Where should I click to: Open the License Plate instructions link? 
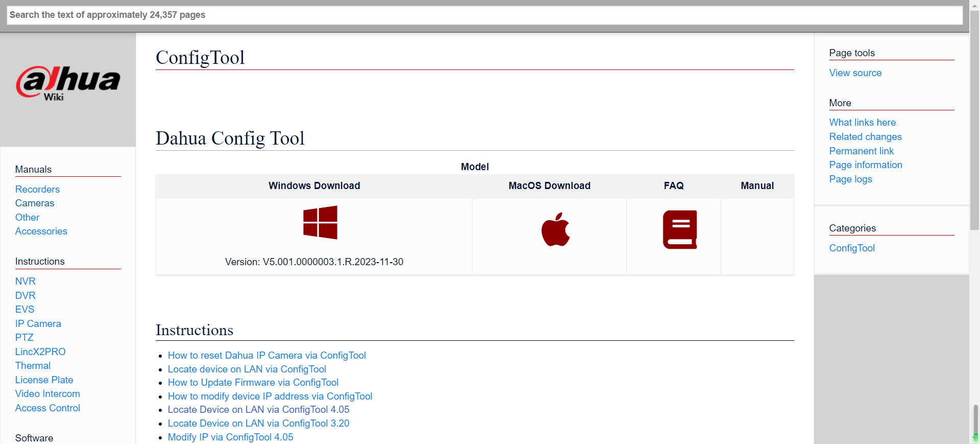coord(44,380)
